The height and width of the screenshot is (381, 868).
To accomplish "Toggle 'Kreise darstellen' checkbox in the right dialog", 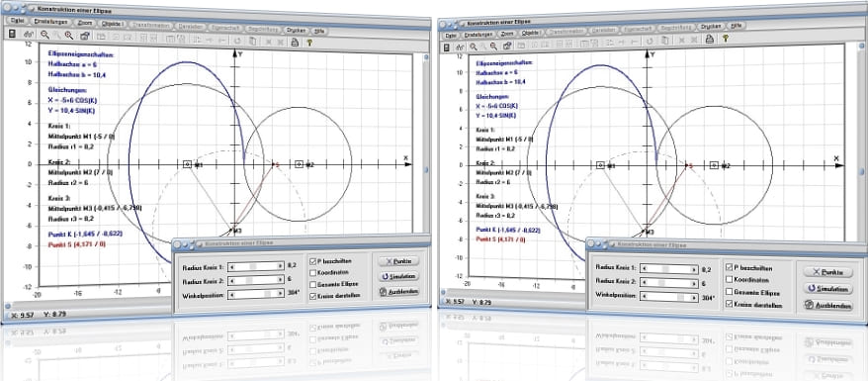I will 729,304.
